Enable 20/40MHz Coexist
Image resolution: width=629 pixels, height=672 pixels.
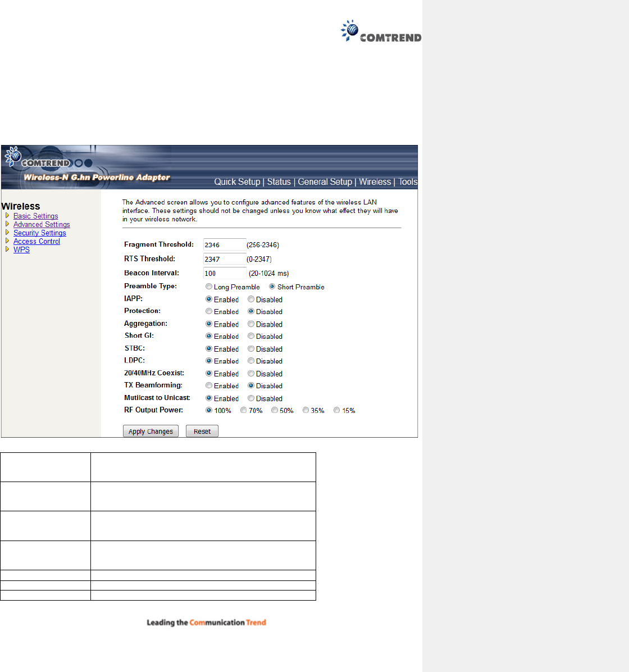(209, 373)
